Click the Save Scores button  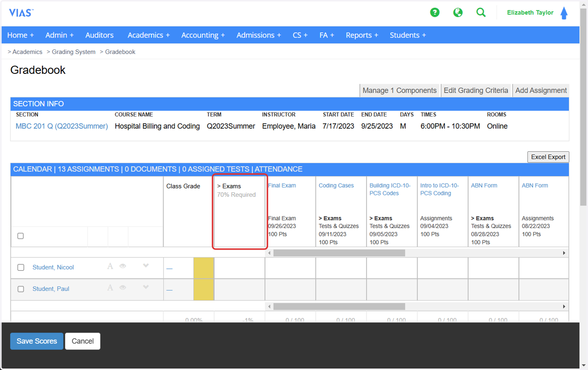coord(37,341)
